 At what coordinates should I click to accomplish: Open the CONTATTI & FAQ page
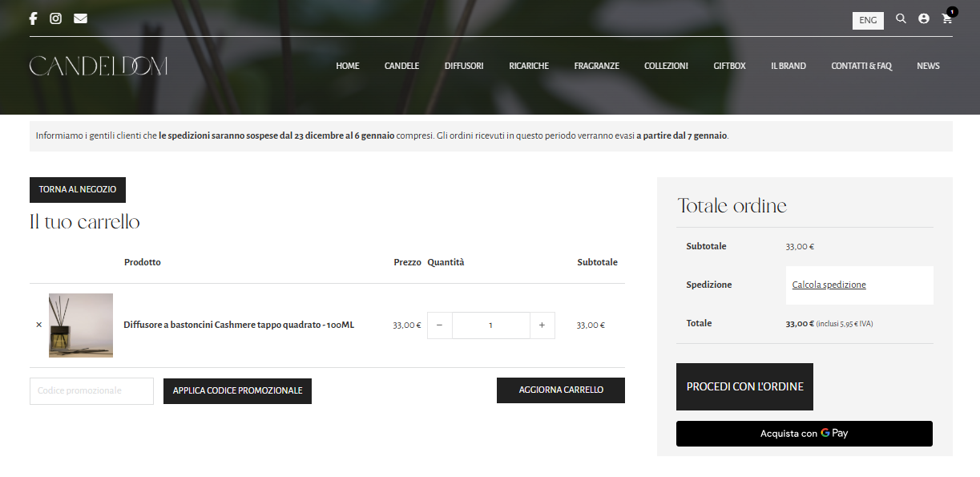point(861,66)
